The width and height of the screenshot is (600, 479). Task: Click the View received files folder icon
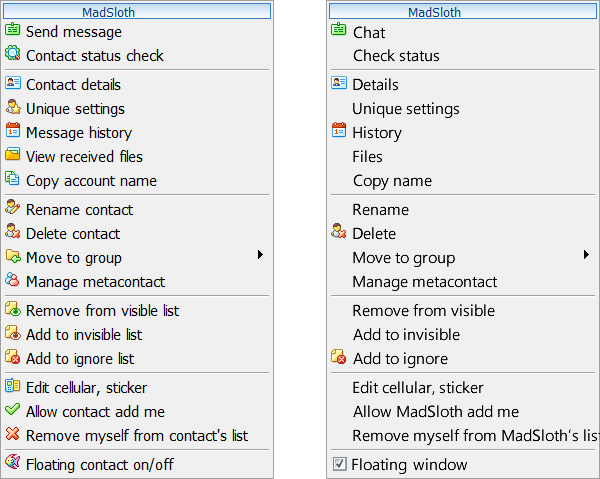pos(12,156)
